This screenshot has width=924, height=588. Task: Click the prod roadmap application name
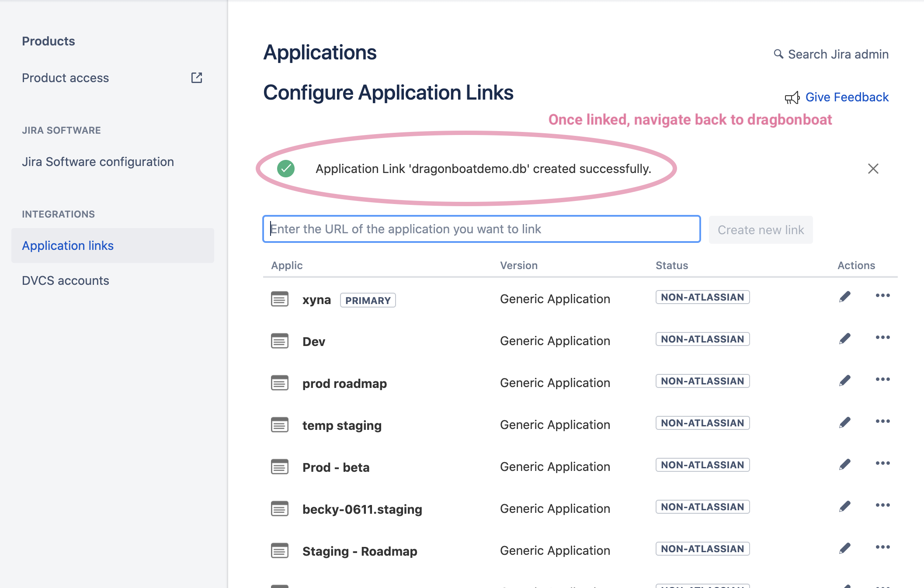coord(344,384)
